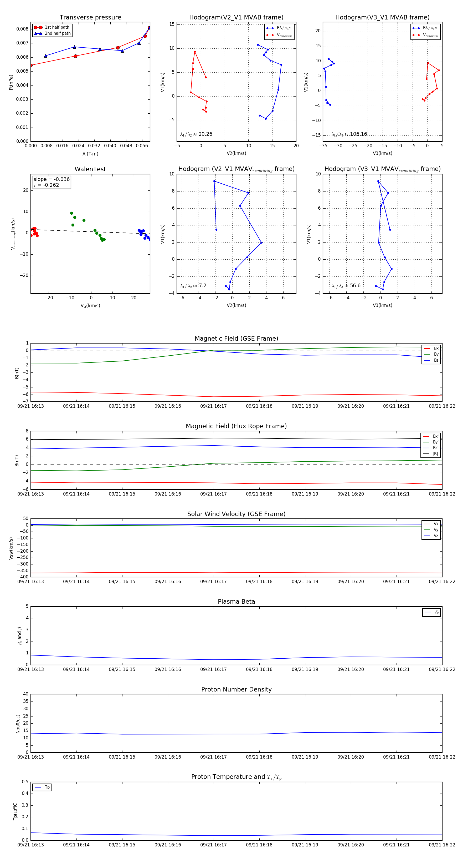Select the Tp legend entry
The height and width of the screenshot is (868, 473).
point(42,788)
